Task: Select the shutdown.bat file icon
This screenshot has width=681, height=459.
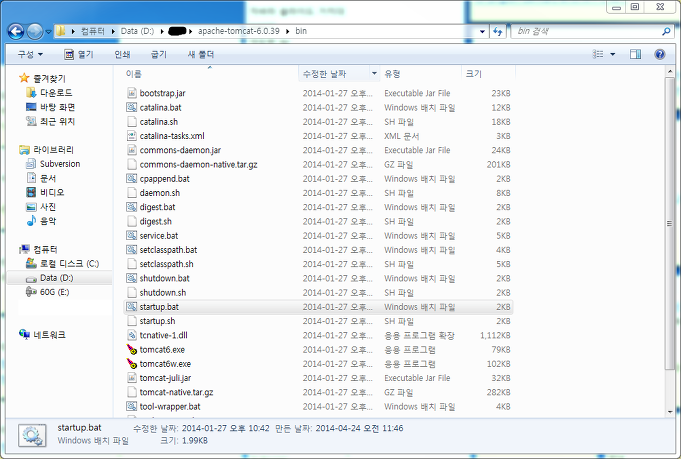Action: 132,278
